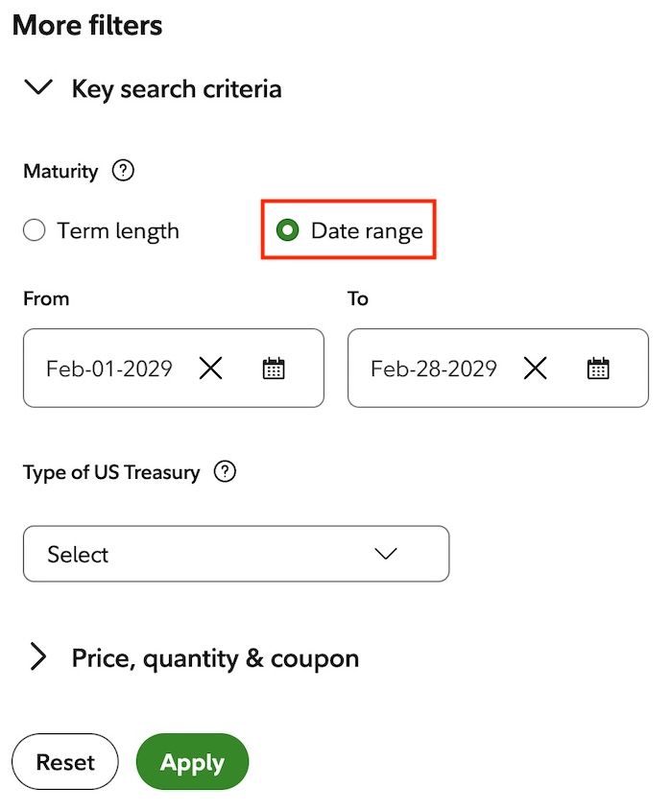This screenshot has height=810, width=672.
Task: Open the To date calendar picker
Action: [598, 369]
